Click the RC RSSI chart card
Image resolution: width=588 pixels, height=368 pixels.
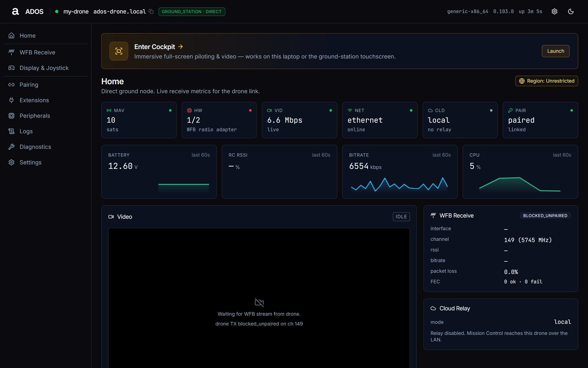coord(279,172)
